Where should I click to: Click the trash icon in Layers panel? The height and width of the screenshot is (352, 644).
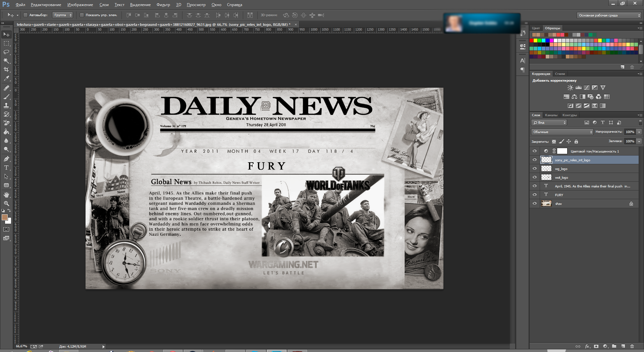(x=632, y=346)
